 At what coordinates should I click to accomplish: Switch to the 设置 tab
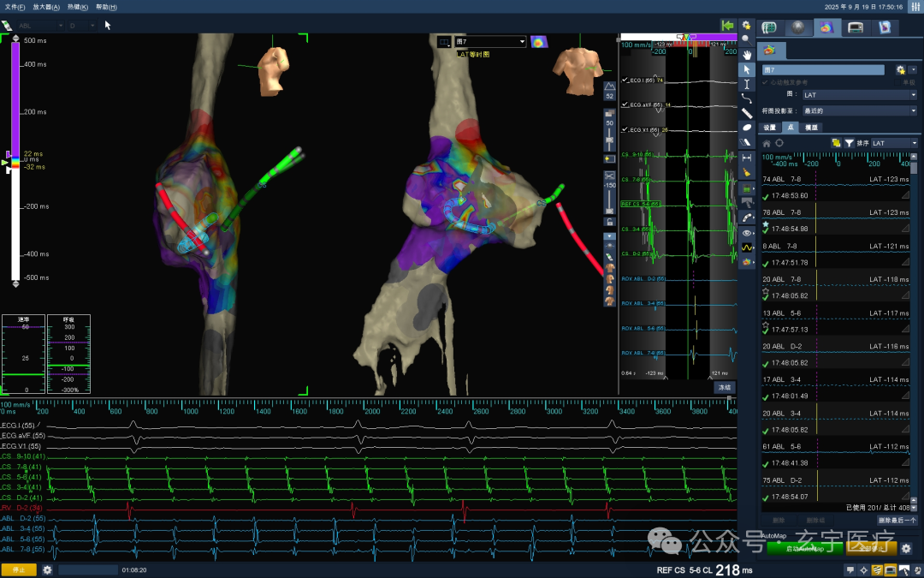[770, 128]
